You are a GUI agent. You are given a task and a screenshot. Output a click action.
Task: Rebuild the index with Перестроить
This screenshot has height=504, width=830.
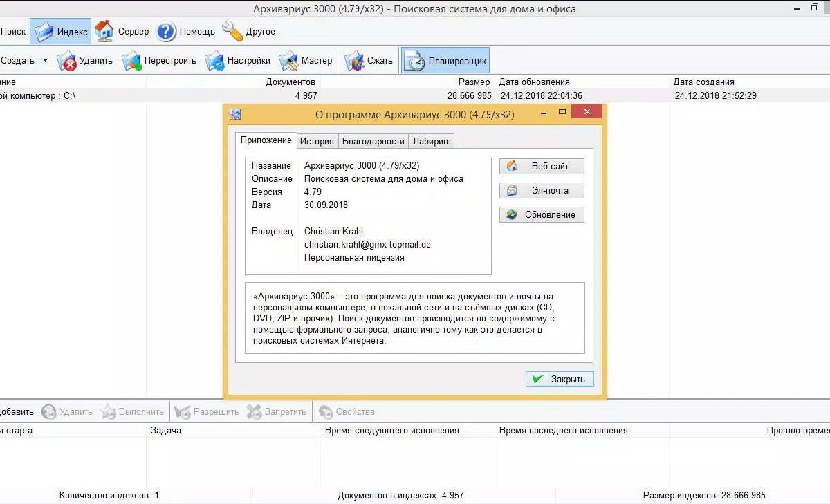160,61
